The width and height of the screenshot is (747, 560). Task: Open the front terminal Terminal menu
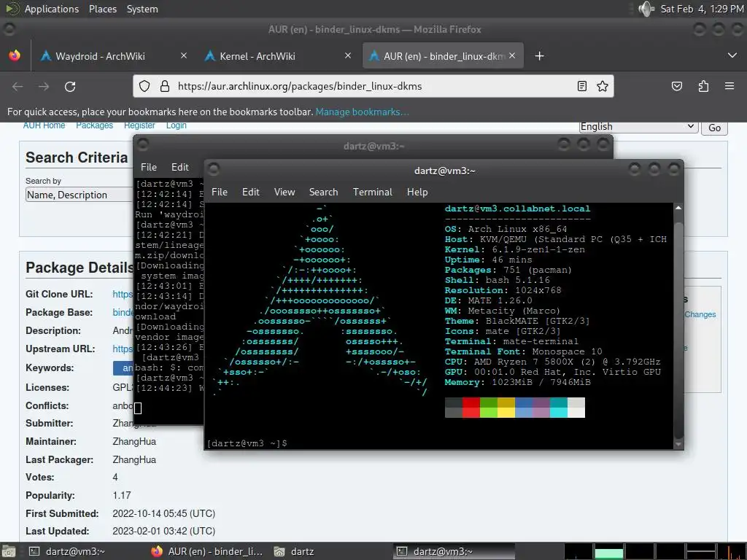coord(373,192)
